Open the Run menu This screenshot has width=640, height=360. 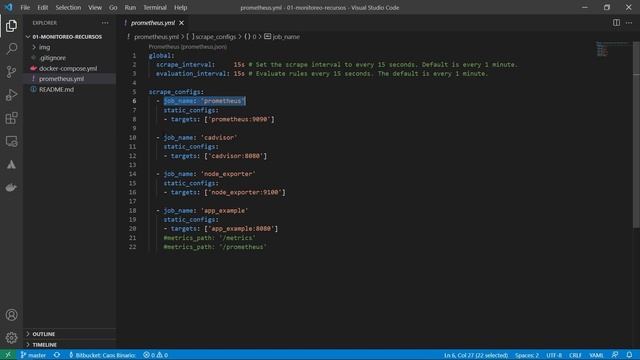130,7
